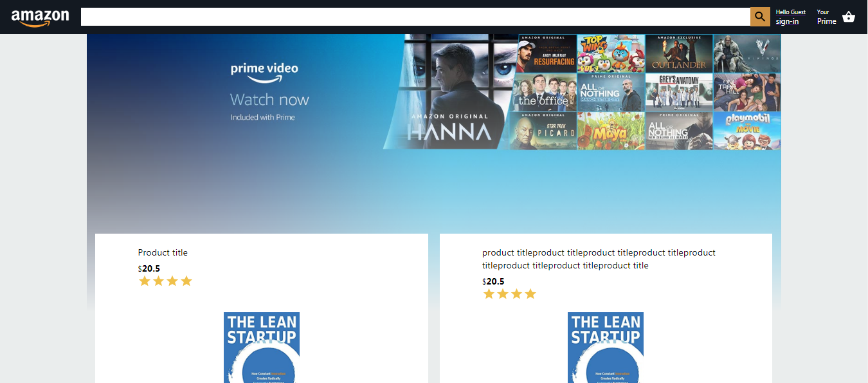
Task: Open Grey's Anatomy thumbnail
Action: (x=679, y=92)
